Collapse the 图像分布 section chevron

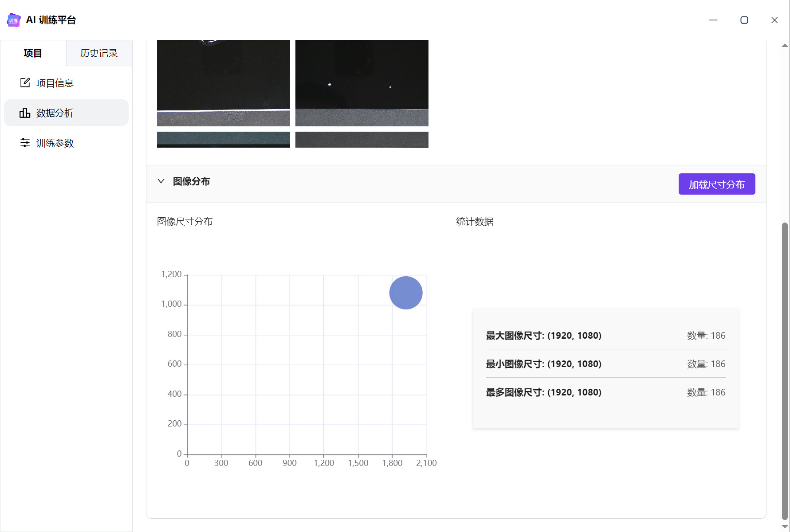[x=161, y=181]
